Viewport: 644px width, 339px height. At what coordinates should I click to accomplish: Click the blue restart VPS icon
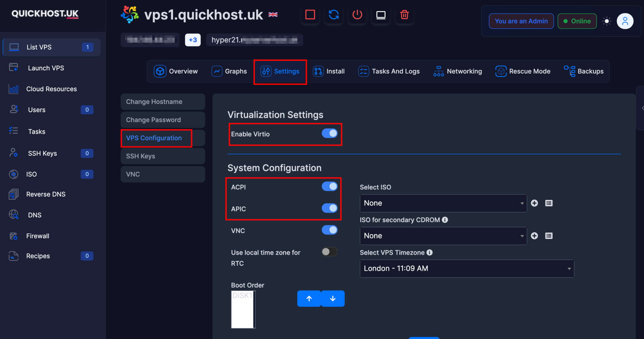pos(334,15)
